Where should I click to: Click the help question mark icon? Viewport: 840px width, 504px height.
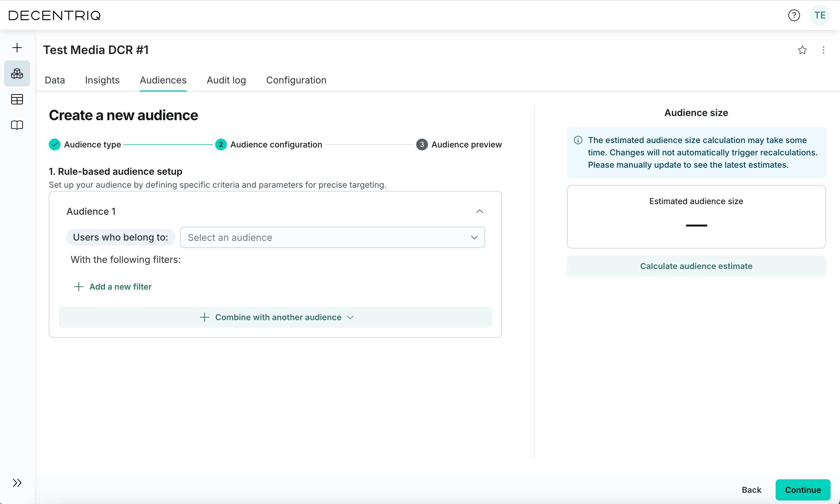794,15
